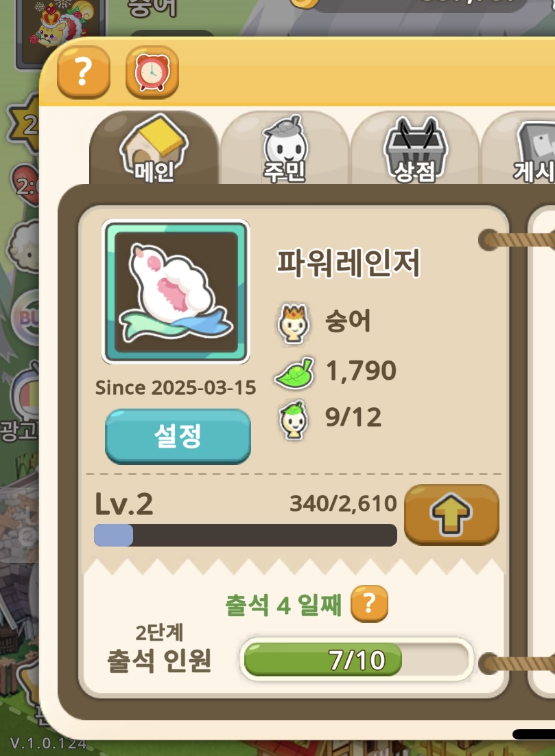Tap the attendance question mark help icon
This screenshot has height=756, width=555.
pos(369,604)
